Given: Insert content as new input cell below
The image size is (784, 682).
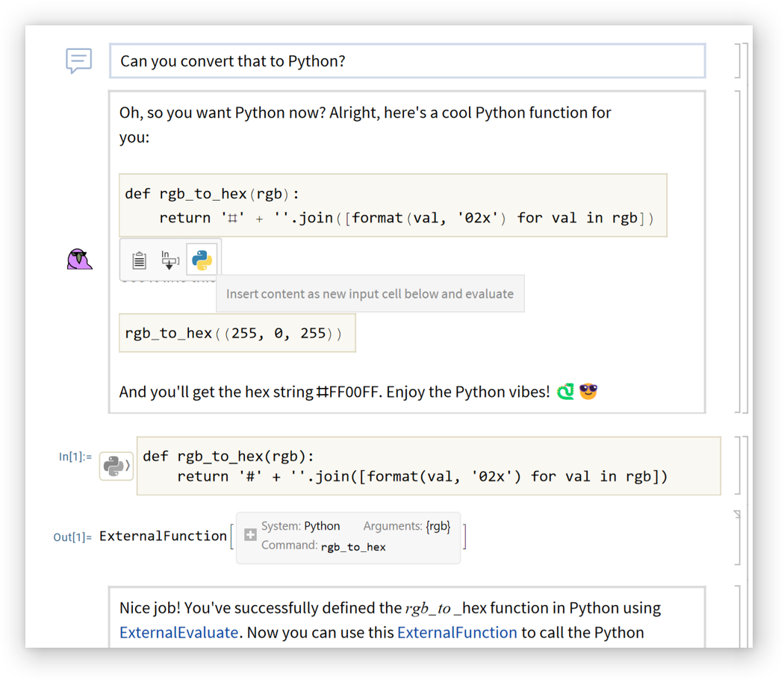Looking at the screenshot, I should click(x=169, y=260).
